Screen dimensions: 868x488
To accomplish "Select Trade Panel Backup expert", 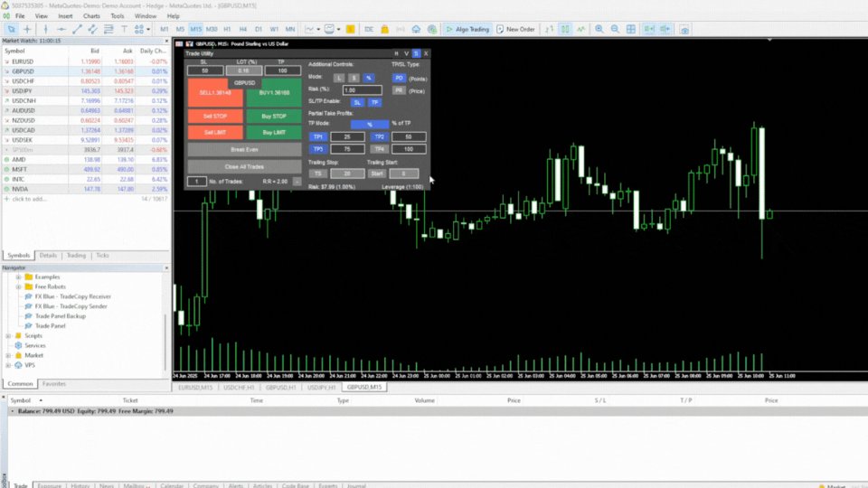I will (61, 316).
